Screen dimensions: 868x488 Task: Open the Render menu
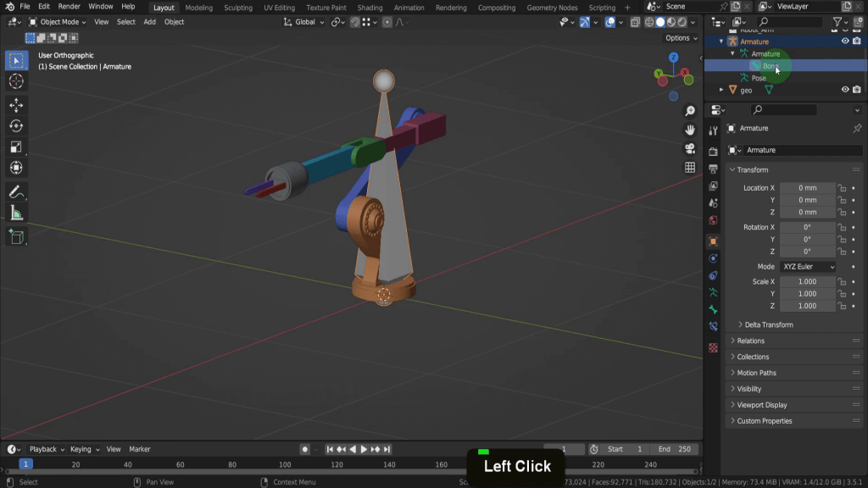pyautogui.click(x=70, y=7)
